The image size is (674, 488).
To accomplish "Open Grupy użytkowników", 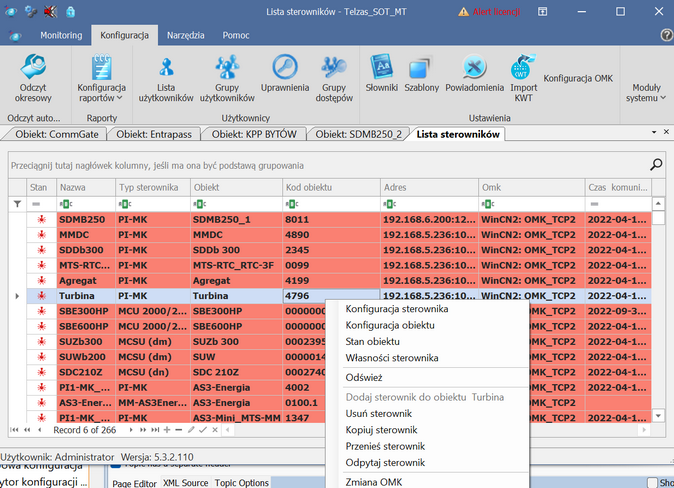I will tap(227, 78).
